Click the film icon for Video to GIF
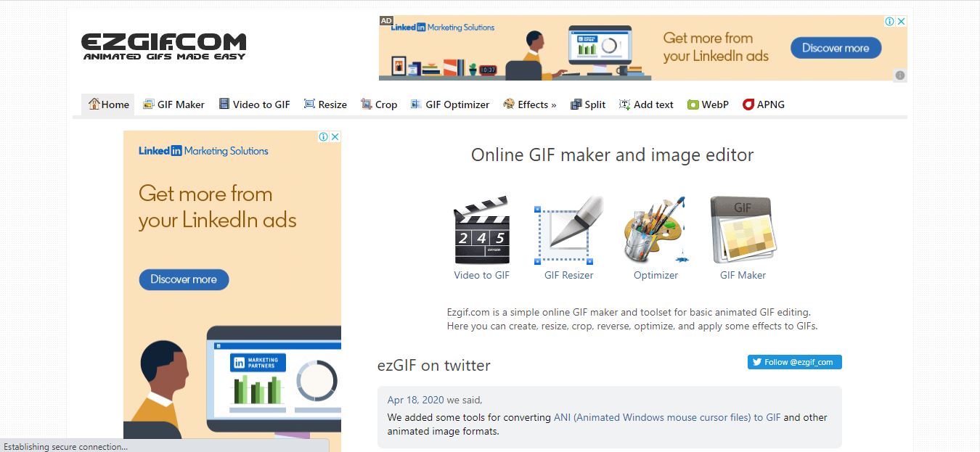 click(x=224, y=104)
